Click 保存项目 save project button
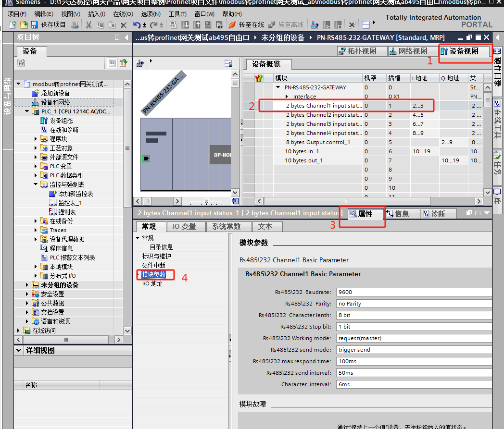 click(x=48, y=25)
